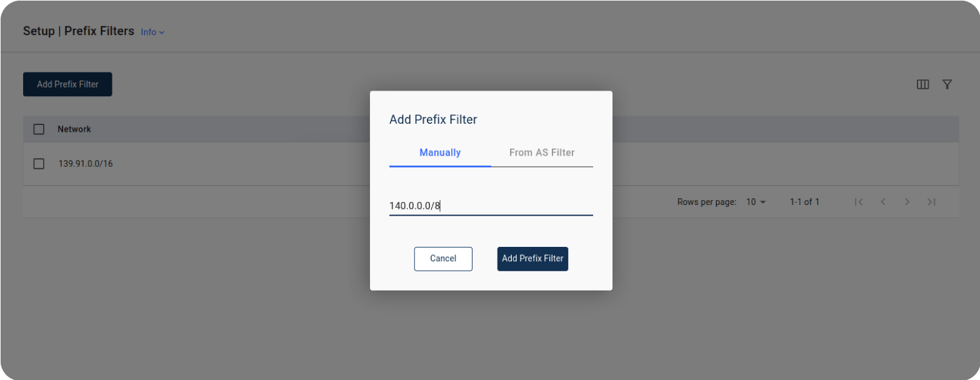Click the Add Prefix Filter dialog title
This screenshot has width=980, height=380.
[x=433, y=119]
